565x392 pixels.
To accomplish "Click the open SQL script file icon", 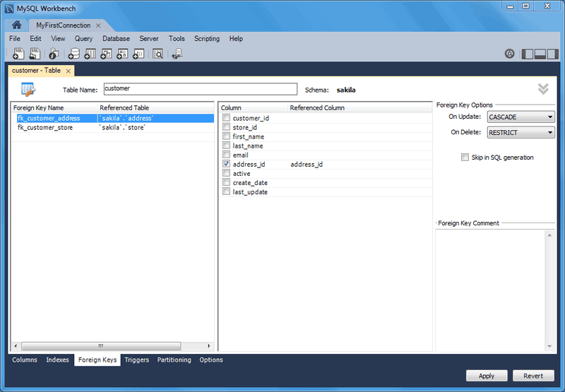I will (35, 54).
